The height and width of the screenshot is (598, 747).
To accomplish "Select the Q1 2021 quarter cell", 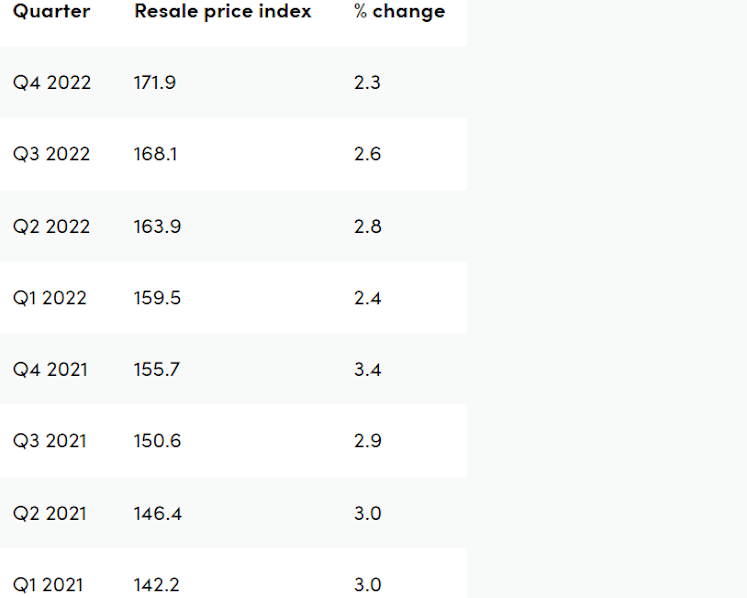I will click(48, 585).
